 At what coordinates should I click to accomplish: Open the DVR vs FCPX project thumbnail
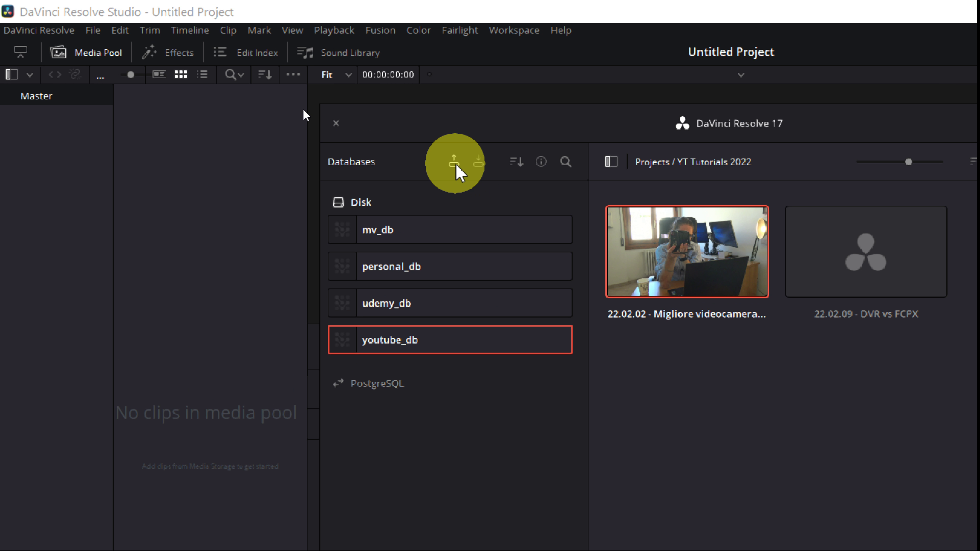click(866, 251)
